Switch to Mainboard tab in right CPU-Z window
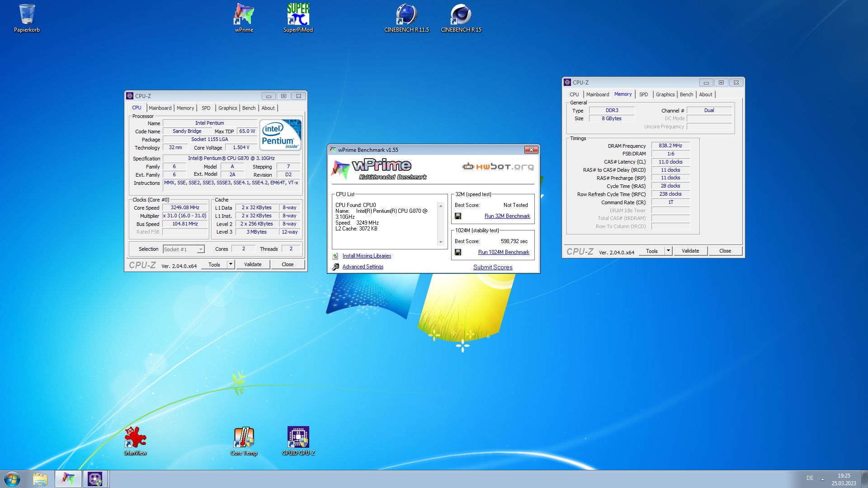Viewport: 868px width, 488px height. pos(598,94)
